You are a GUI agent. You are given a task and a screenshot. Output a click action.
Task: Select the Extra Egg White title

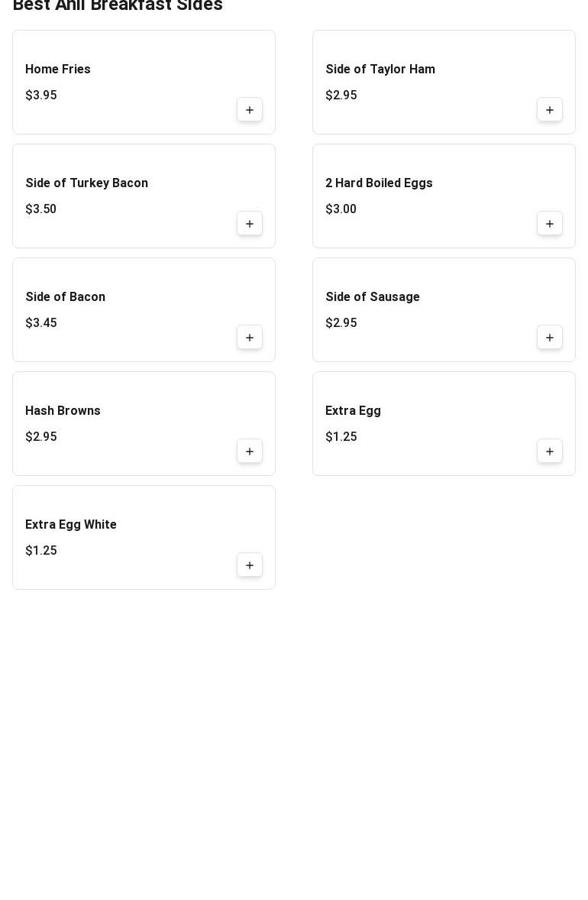tap(70, 525)
